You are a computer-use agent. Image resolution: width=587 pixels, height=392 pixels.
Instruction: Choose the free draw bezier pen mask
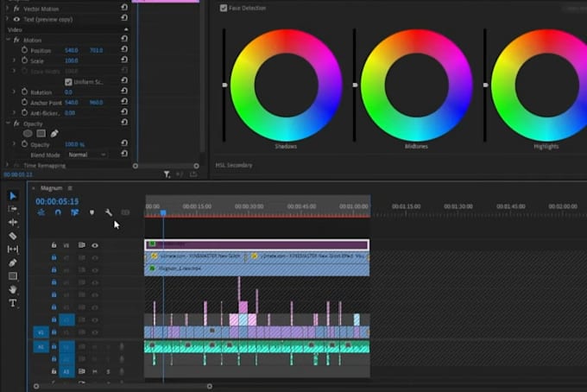point(54,133)
